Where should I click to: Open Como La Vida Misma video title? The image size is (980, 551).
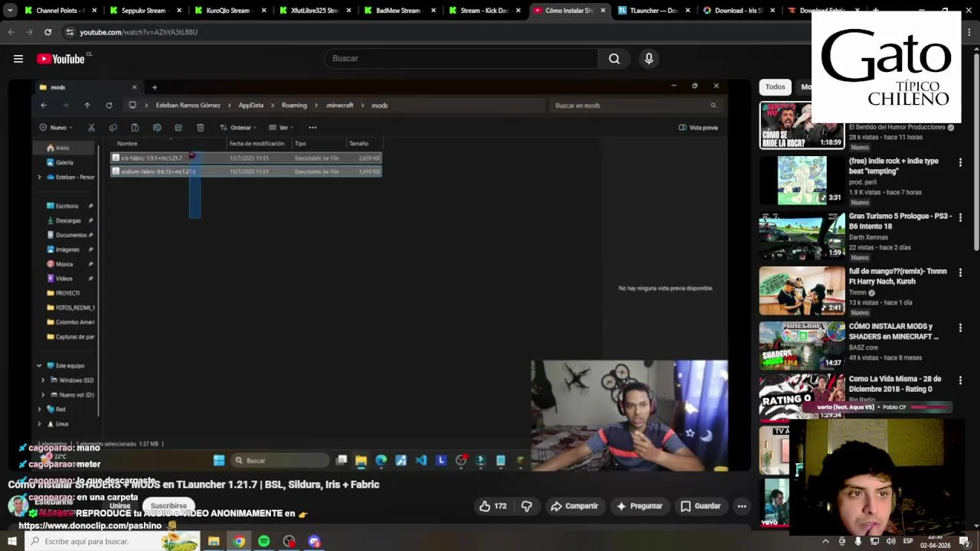pos(894,384)
